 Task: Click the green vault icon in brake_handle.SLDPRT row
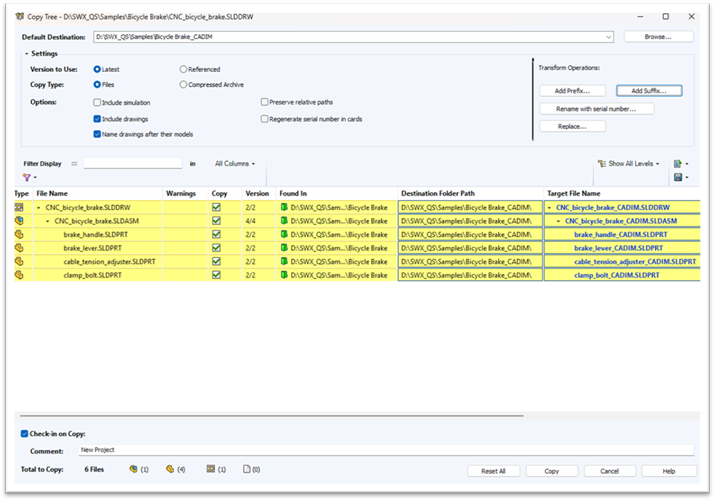pos(284,234)
